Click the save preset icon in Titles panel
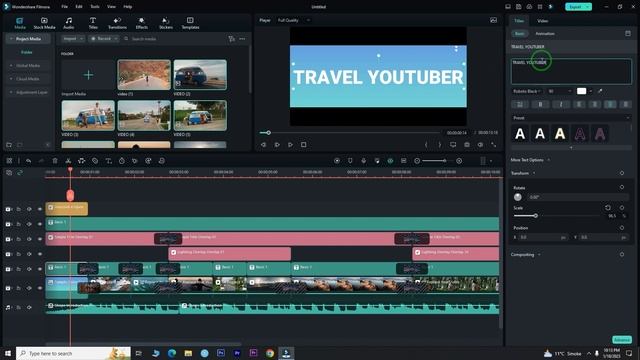This screenshot has width=640, height=360. (x=628, y=33)
